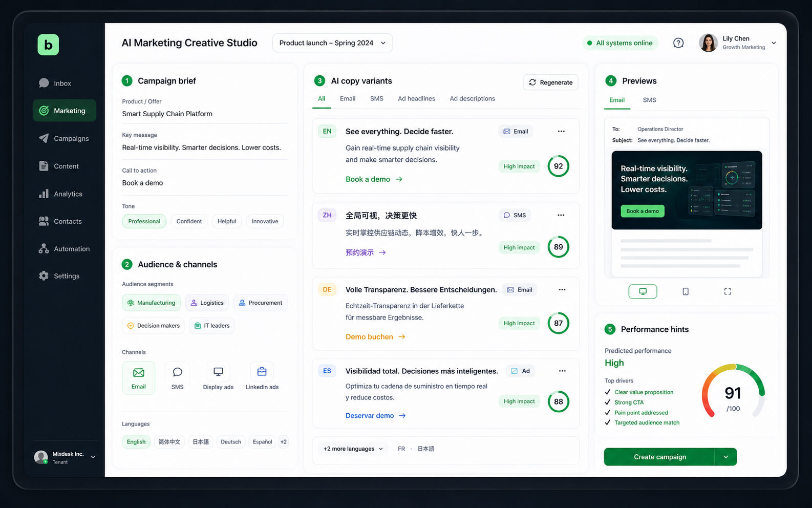Toggle the Helpful tone chip

click(227, 221)
